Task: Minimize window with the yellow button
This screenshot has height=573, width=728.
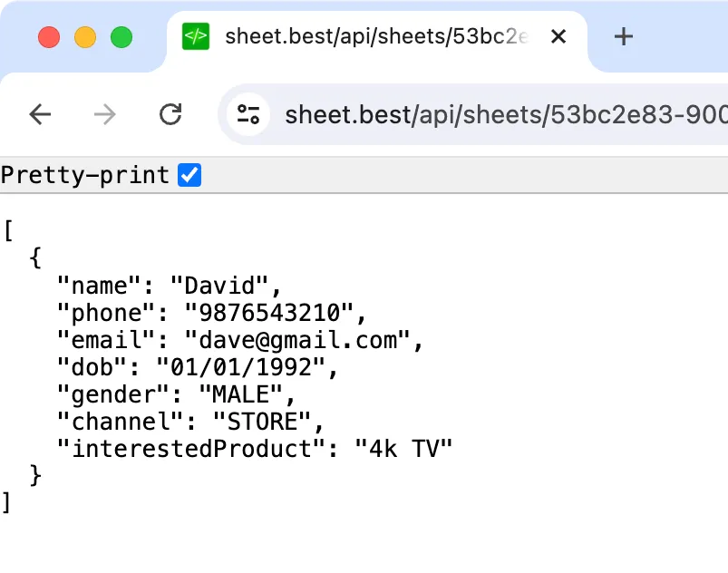Action: point(85,37)
